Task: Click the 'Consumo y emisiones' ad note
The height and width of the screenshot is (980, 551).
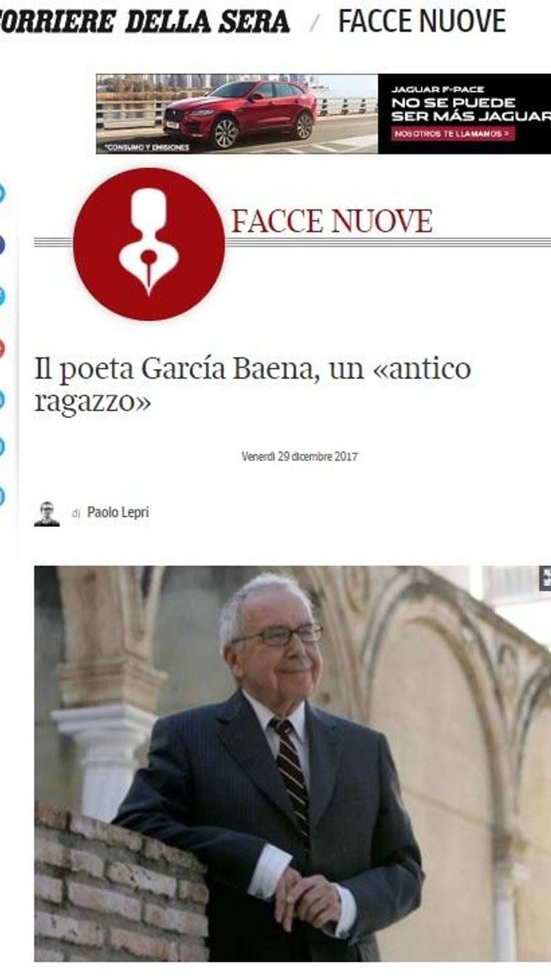Action: [x=147, y=147]
